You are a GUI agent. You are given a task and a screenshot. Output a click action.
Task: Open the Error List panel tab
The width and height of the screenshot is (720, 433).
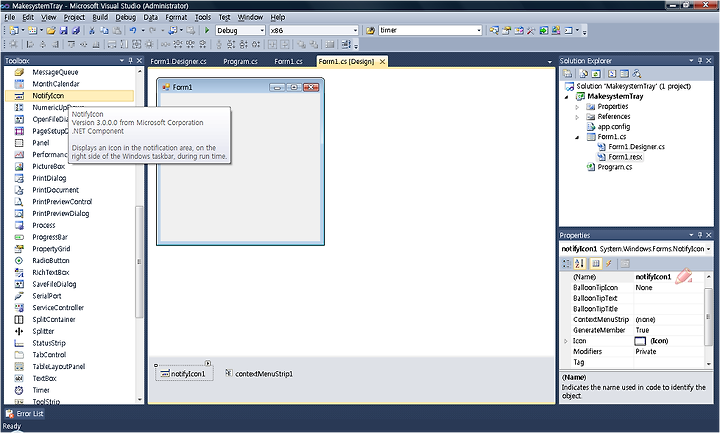[x=25, y=414]
